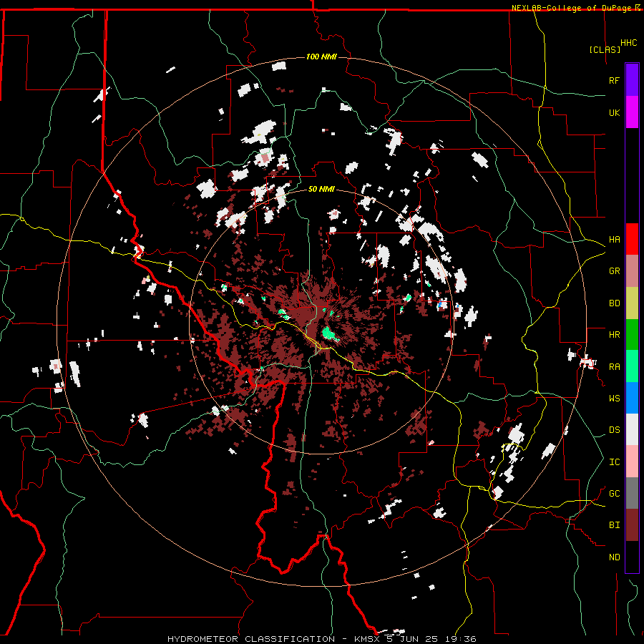
Task: Select the GR legend color block
Action: pos(632,271)
